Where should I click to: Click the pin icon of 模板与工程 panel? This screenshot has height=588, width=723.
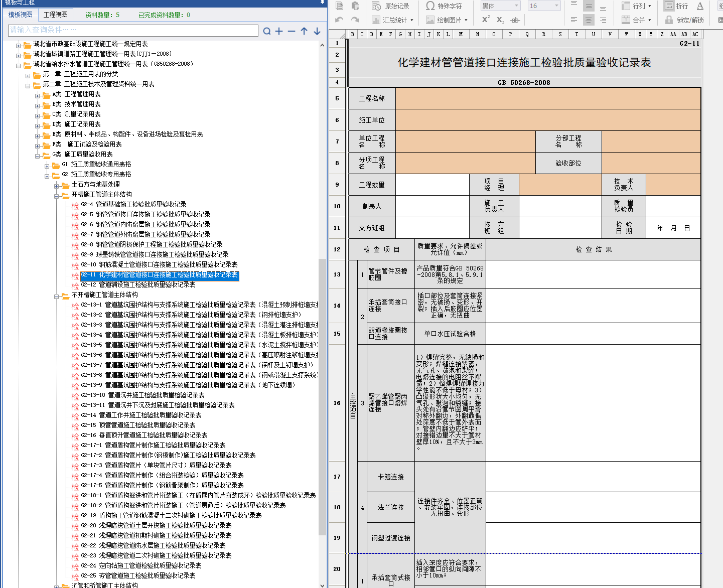tap(323, 2)
